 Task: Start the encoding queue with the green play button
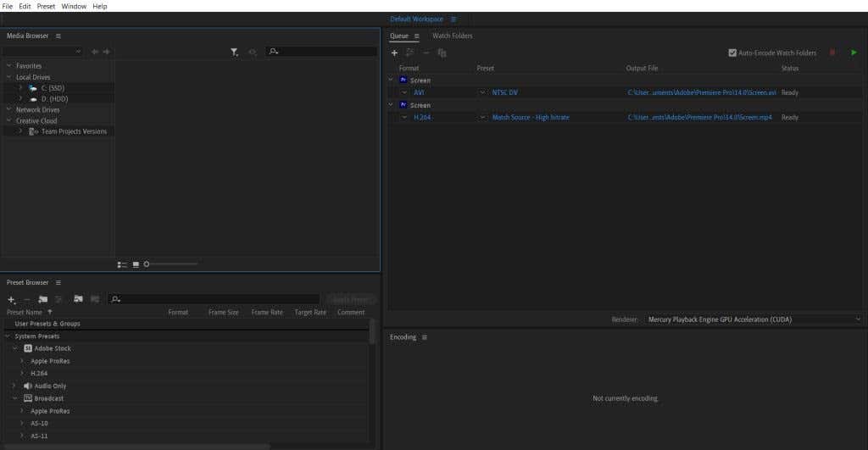(x=854, y=53)
